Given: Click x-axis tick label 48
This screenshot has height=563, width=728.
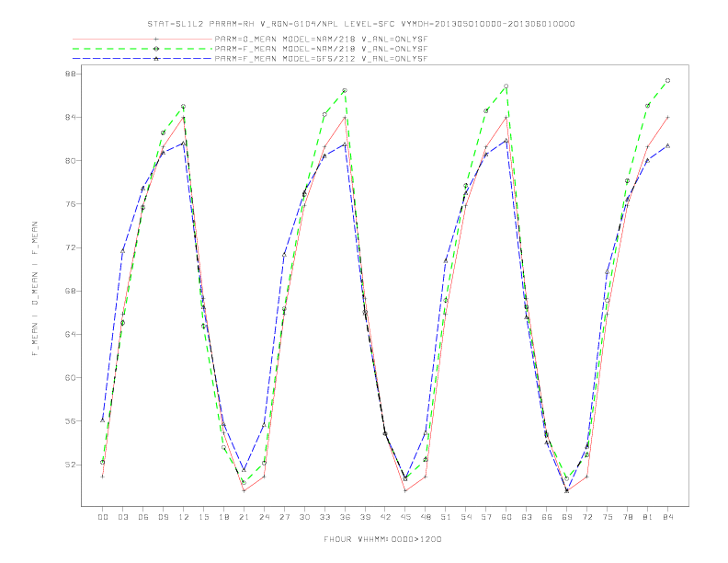Looking at the screenshot, I should tap(426, 517).
